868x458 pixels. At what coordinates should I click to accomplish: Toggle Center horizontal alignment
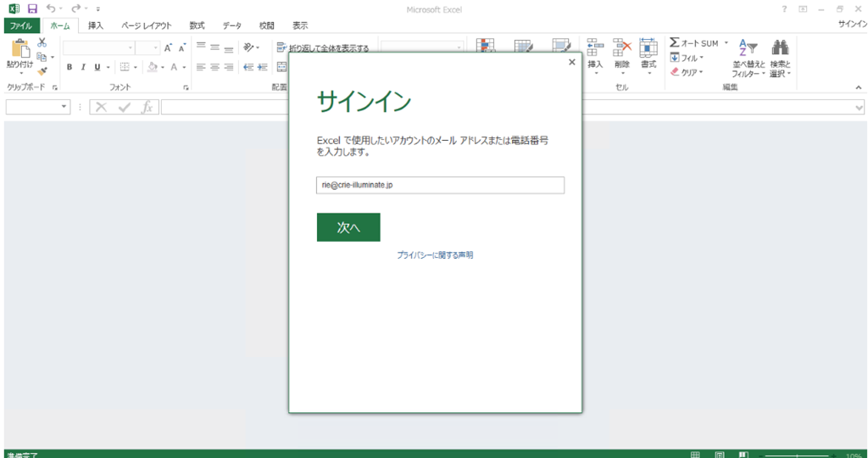pos(214,67)
